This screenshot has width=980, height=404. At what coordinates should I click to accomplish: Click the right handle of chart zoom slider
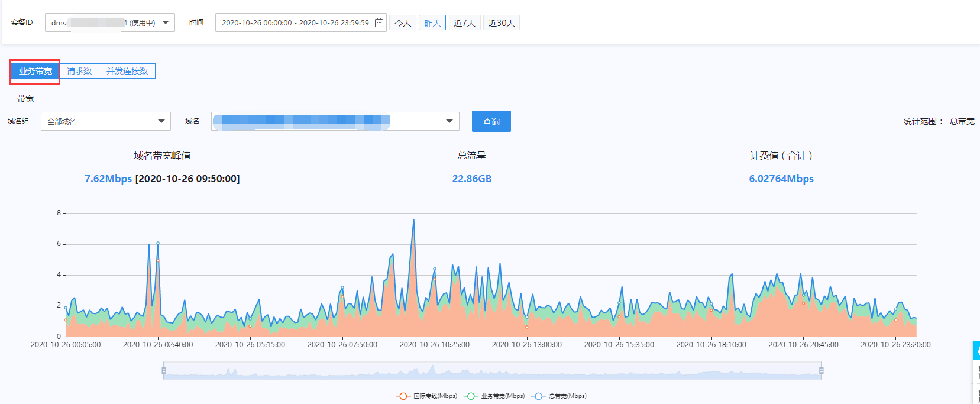click(821, 371)
